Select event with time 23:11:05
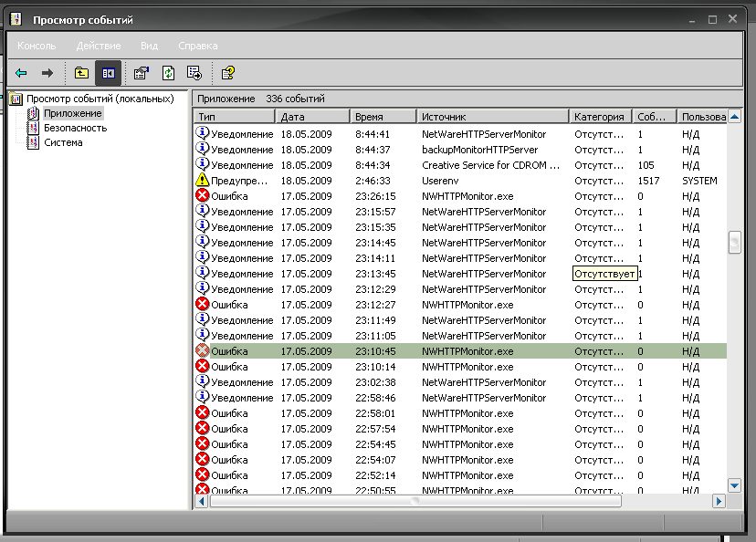 point(460,336)
